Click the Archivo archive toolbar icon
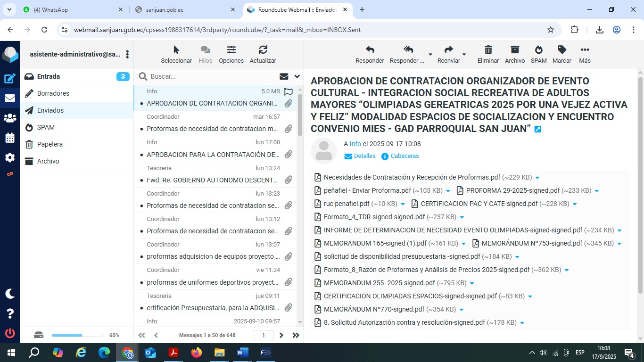 pos(514,50)
